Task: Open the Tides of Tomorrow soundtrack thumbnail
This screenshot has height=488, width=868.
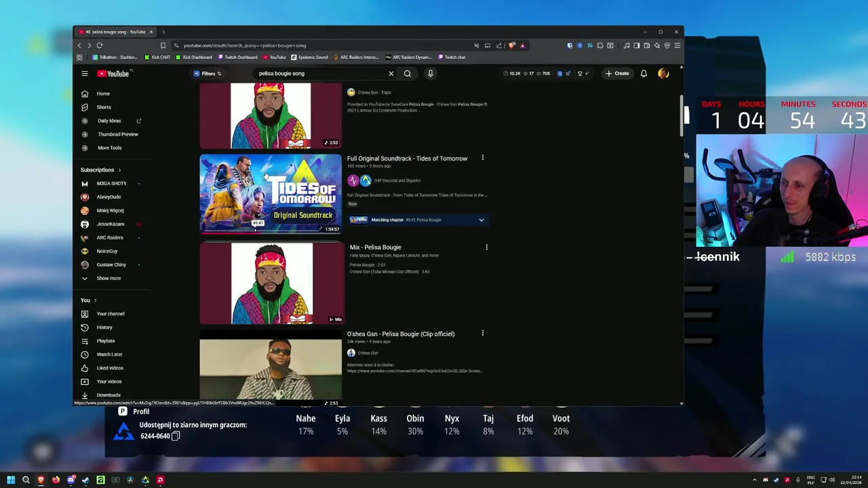Action: coord(271,194)
